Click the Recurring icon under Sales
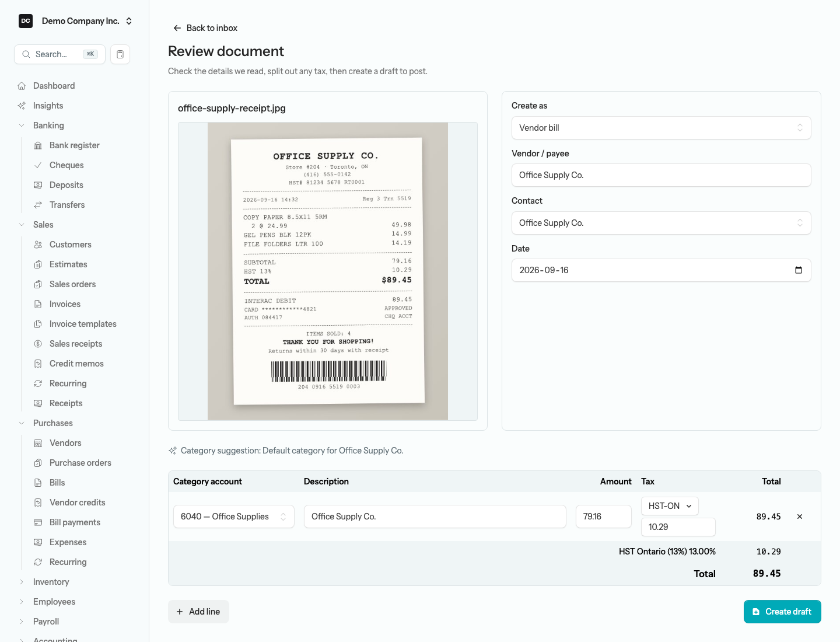 coord(38,383)
